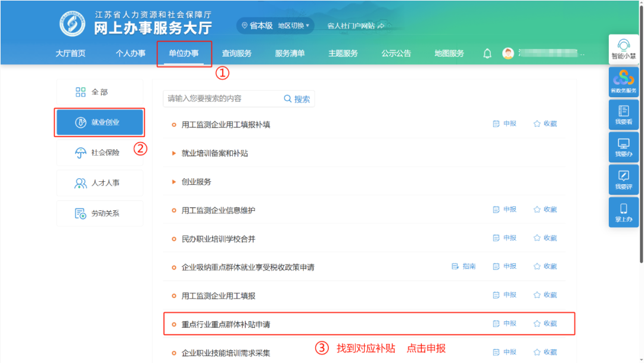Click the user avatar icon
This screenshot has height=363, width=644.
tap(508, 54)
